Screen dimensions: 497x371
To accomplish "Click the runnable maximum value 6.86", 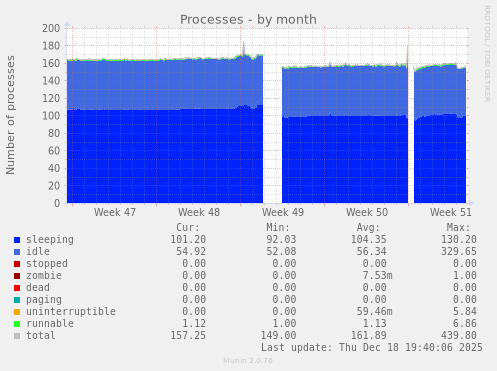I will pos(465,324).
